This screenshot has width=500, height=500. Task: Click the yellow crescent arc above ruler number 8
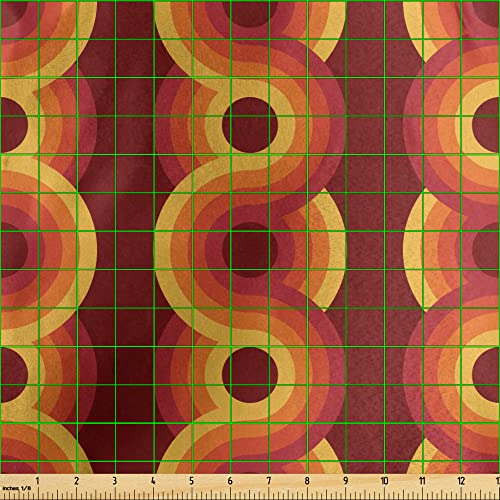tap(328, 250)
